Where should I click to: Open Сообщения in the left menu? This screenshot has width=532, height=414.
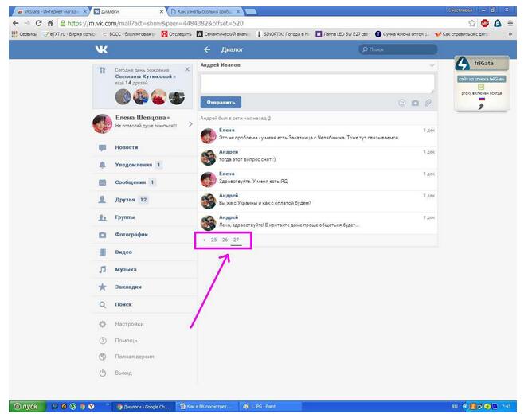tap(131, 182)
